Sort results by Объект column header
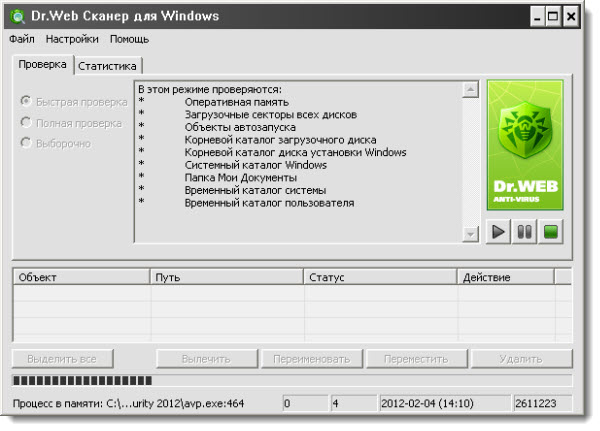This screenshot has height=431, width=600. point(80,276)
